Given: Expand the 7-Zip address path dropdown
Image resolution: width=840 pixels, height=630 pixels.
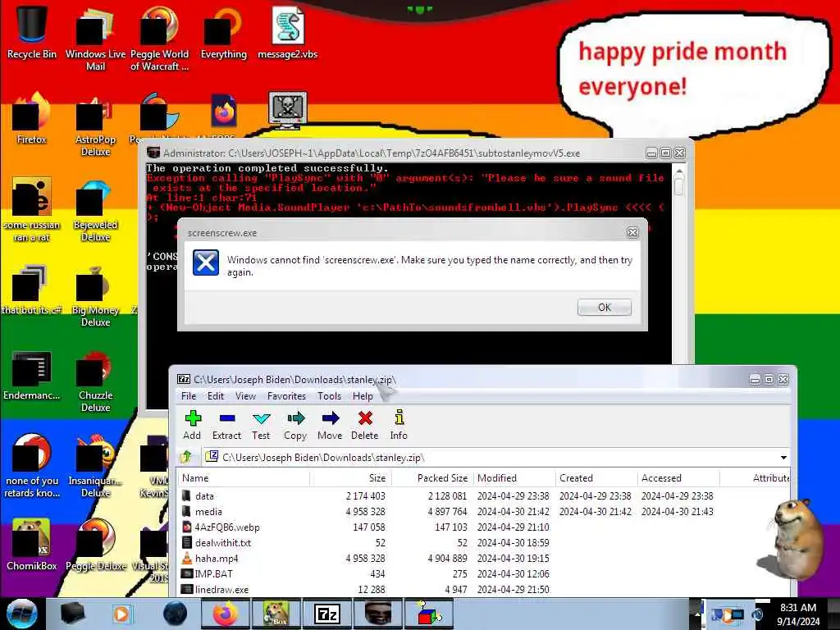Looking at the screenshot, I should (783, 458).
